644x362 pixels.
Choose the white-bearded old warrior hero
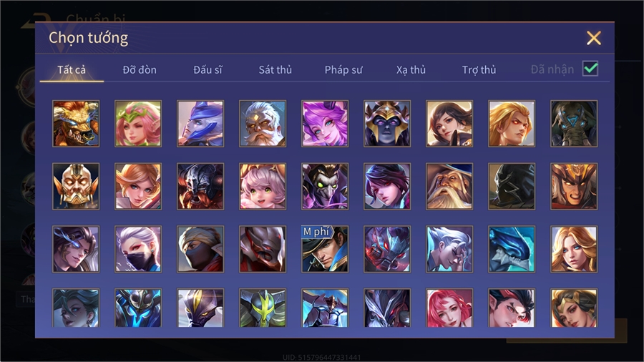(x=263, y=124)
